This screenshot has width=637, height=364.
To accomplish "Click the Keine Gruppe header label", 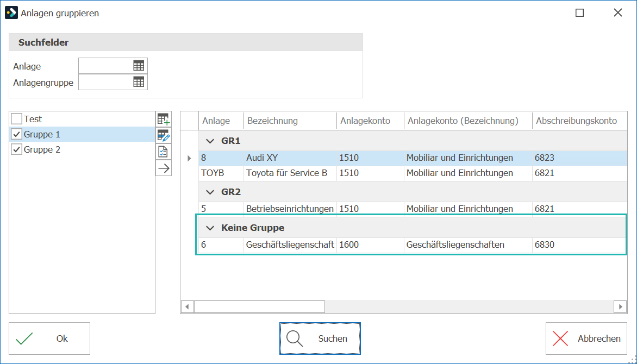I will (253, 228).
